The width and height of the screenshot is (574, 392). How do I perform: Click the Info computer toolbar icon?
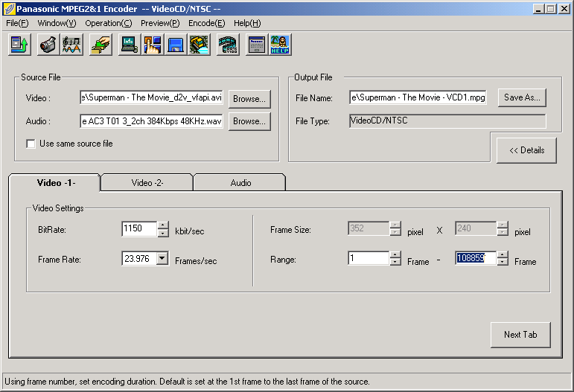130,45
